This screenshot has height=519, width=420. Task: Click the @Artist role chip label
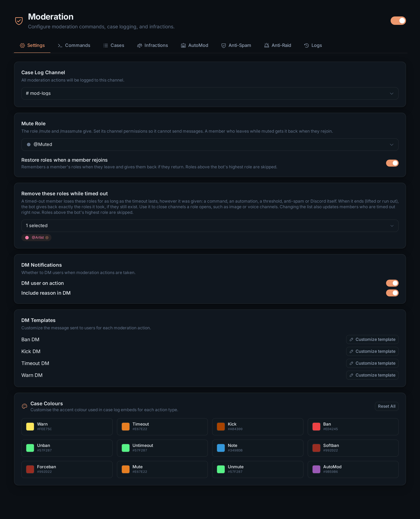tap(38, 238)
